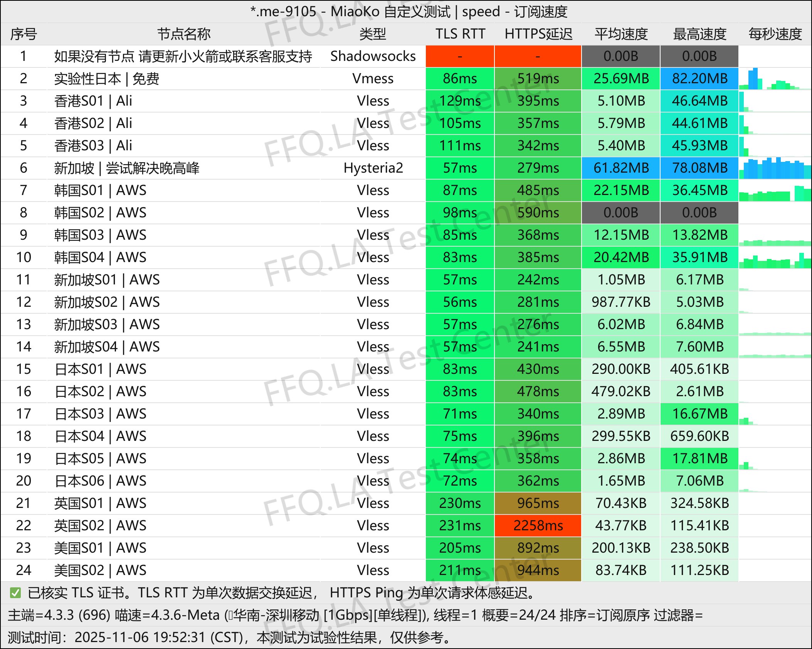Select the node 新加坡 | 尝试解决晚高峰

pos(127,168)
